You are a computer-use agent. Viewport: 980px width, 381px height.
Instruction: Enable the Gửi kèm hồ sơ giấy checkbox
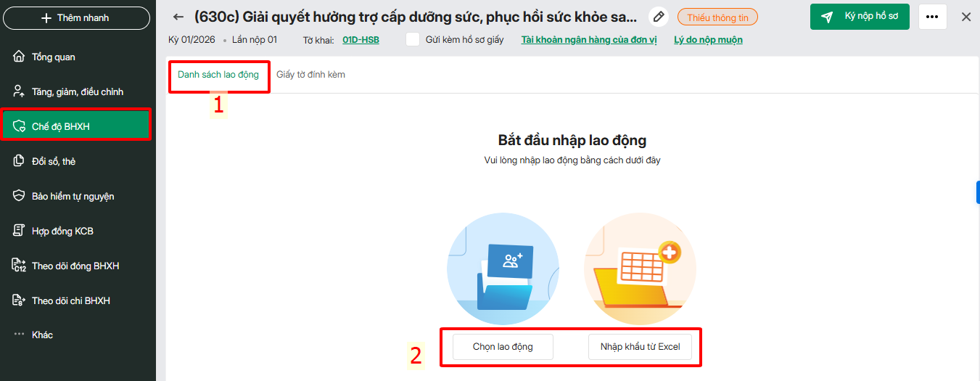413,40
